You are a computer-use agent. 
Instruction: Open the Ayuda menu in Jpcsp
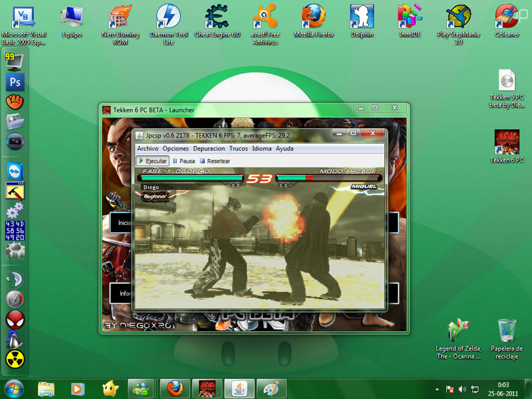pyautogui.click(x=285, y=148)
